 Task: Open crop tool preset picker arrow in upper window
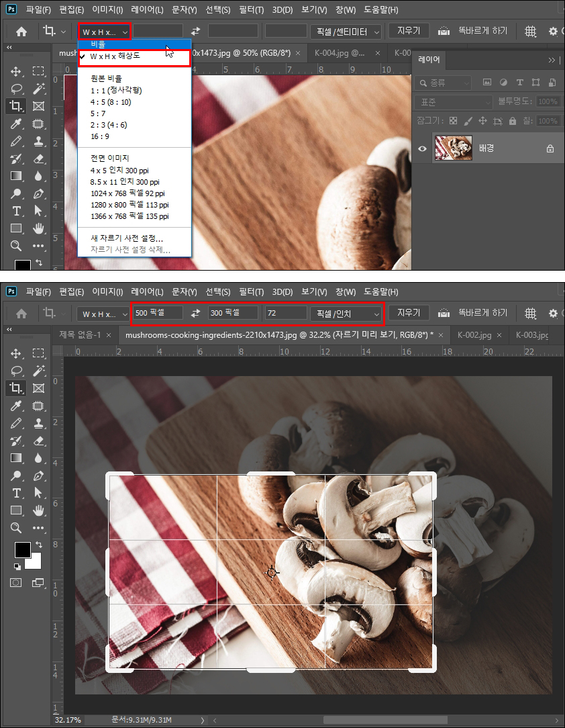pyautogui.click(x=64, y=32)
